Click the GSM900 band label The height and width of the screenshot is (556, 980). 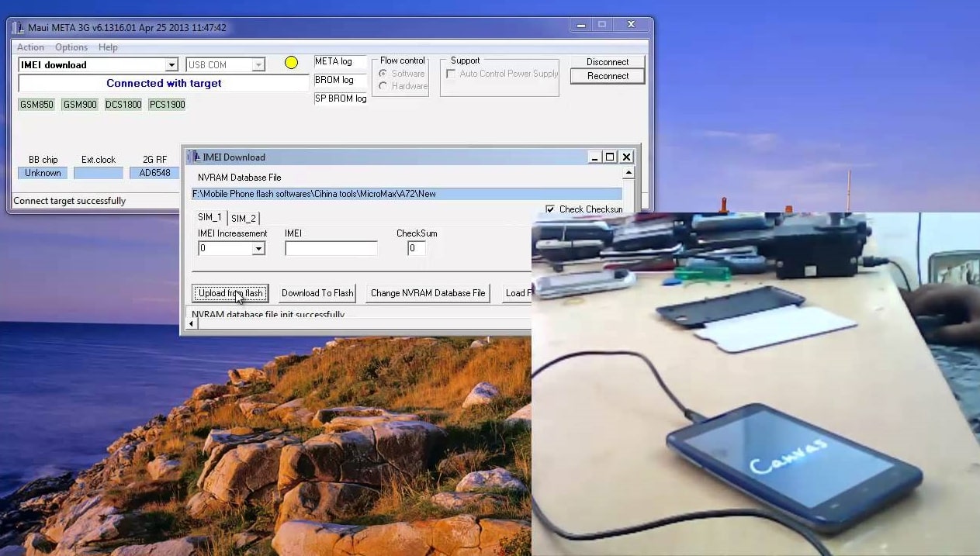click(80, 105)
